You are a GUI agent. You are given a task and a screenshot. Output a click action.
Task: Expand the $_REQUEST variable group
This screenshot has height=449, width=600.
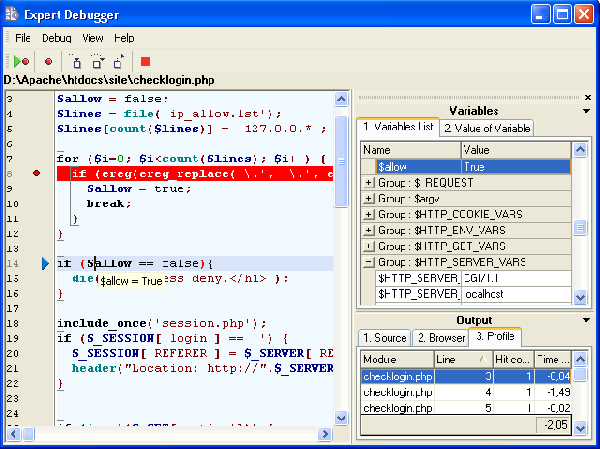[369, 183]
